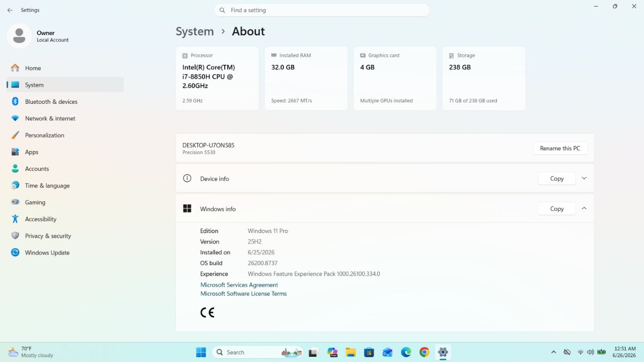
Task: Click the taskbar Search box
Action: tap(258, 352)
